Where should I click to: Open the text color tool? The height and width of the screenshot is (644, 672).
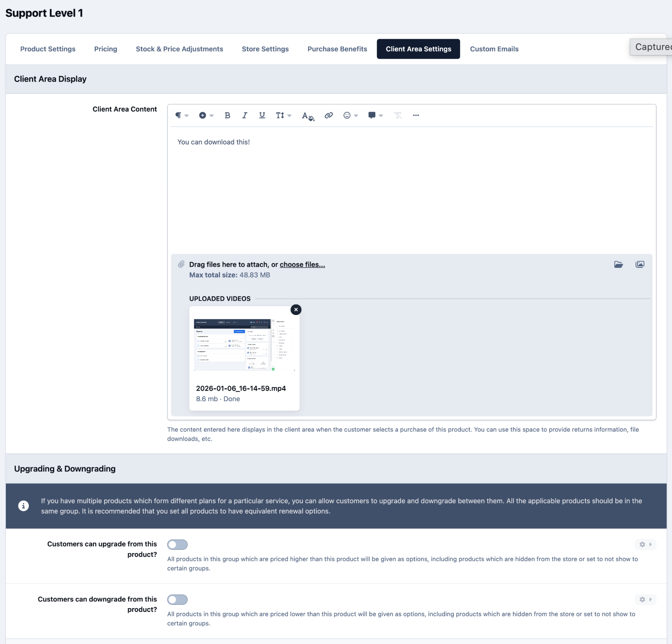pos(308,116)
